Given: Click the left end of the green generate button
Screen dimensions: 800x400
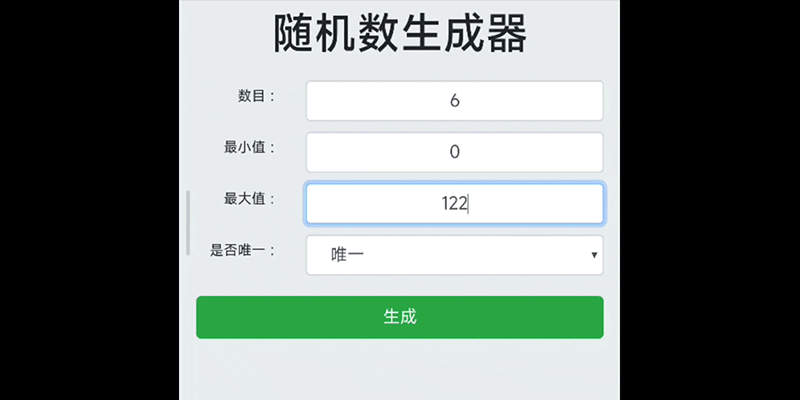Looking at the screenshot, I should click(215, 317).
